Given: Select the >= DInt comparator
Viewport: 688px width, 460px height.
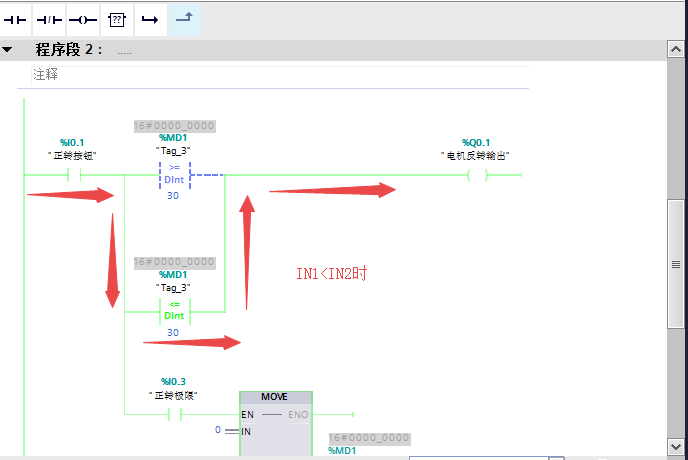Looking at the screenshot, I should 173,175.
